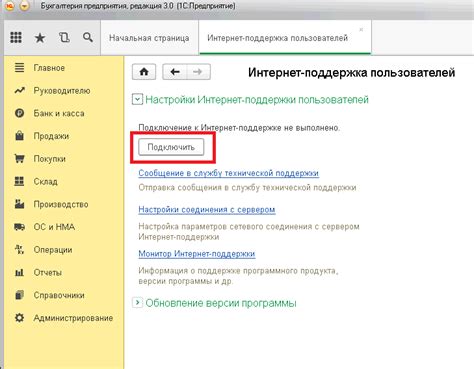Expand Обновление версии программы chevron

point(137,303)
